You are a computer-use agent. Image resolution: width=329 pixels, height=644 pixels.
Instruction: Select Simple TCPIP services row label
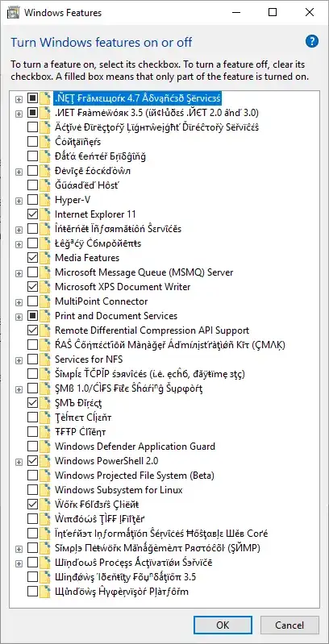pyautogui.click(x=149, y=374)
